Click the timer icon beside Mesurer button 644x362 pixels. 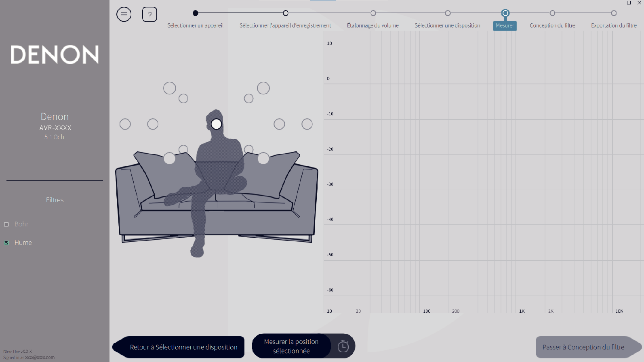343,346
